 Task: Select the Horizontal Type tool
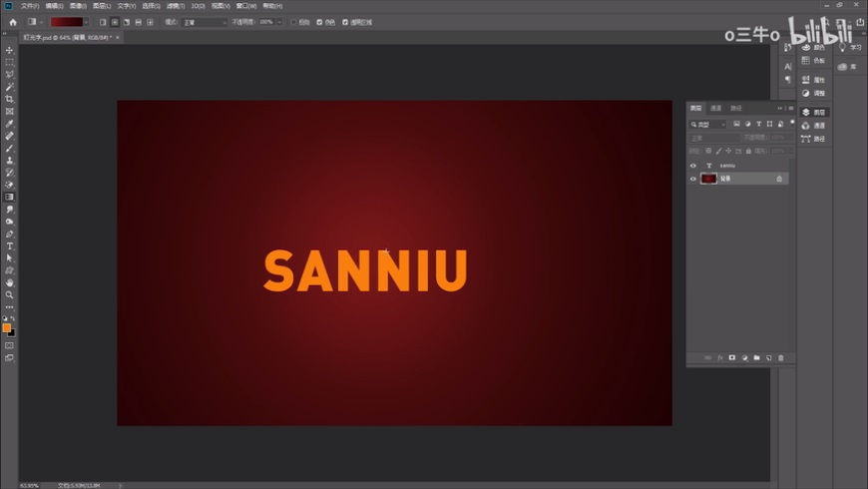click(10, 245)
